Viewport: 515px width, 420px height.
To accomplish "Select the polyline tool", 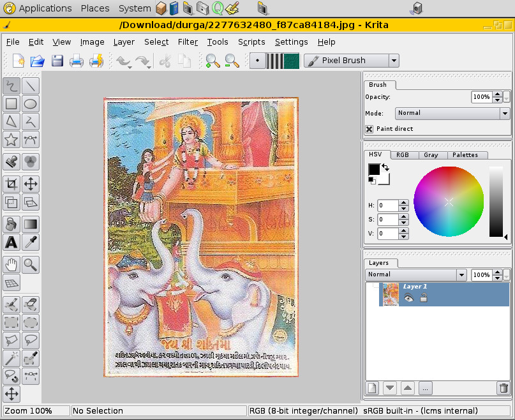I will pos(31,122).
